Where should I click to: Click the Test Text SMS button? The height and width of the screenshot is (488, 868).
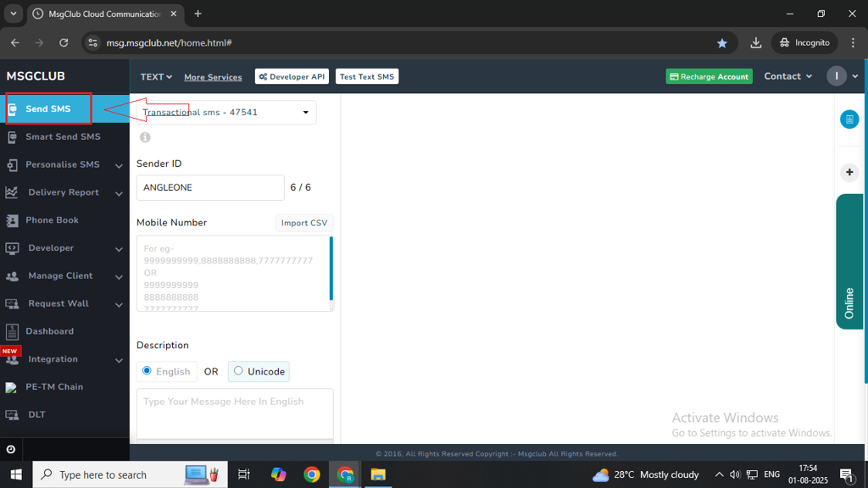point(367,76)
